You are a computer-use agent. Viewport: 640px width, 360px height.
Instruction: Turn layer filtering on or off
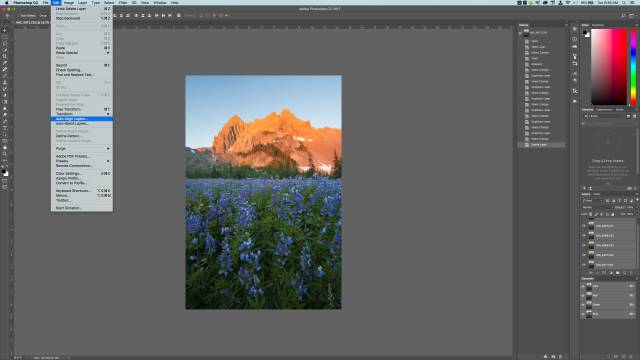click(x=637, y=200)
